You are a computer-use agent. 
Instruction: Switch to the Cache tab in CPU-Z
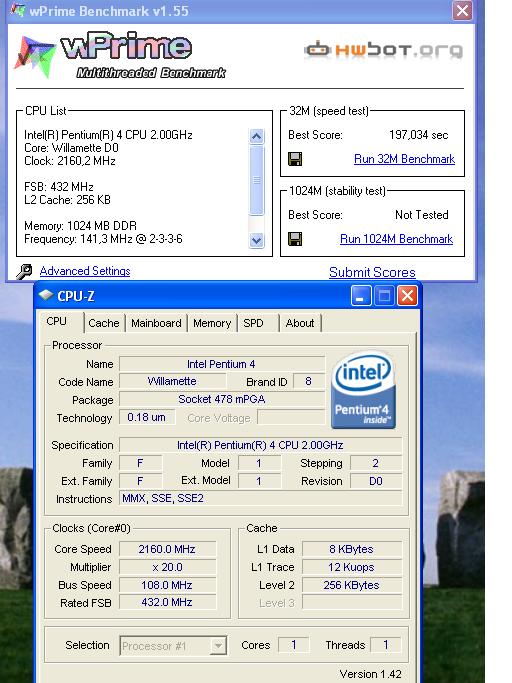tap(104, 323)
